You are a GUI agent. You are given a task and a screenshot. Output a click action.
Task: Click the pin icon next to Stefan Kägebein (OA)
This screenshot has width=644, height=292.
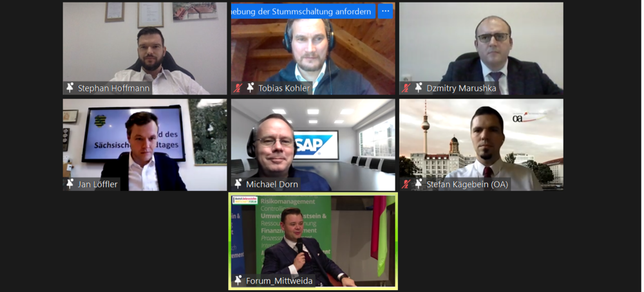(x=419, y=184)
